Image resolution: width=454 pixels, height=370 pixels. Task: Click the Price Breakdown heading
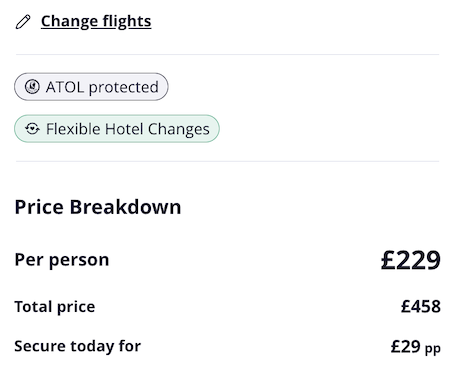(98, 207)
